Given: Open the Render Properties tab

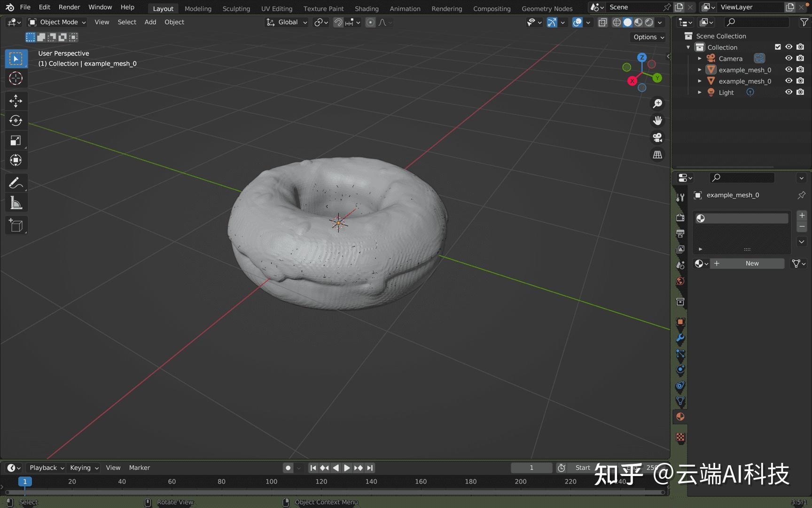Looking at the screenshot, I should [x=680, y=217].
